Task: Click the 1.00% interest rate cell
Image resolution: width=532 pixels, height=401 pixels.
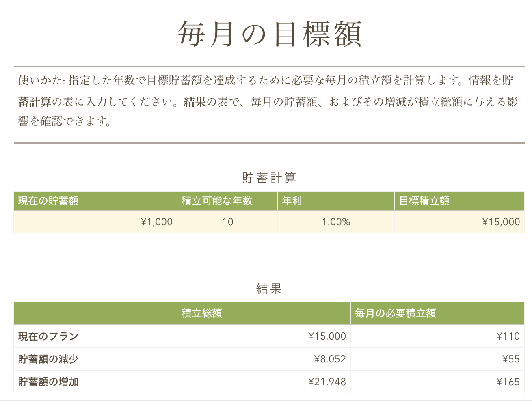Action: [336, 222]
